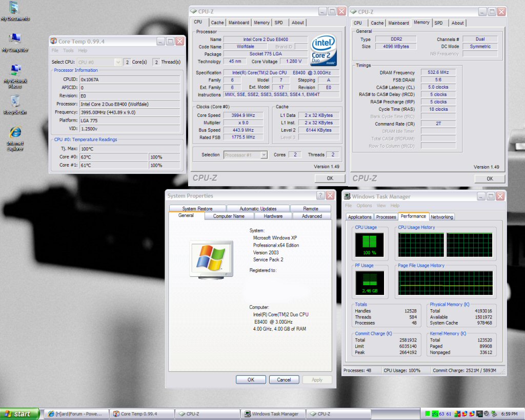Open My Network Places desktop icon
The height and width of the screenshot is (420, 525).
pos(15,76)
